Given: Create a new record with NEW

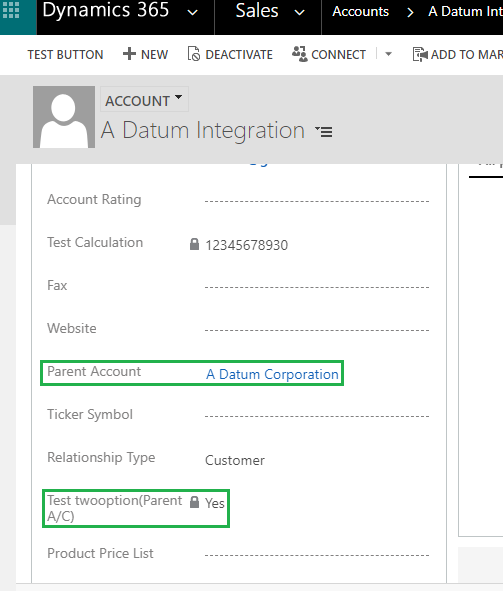Looking at the screenshot, I should pos(154,55).
